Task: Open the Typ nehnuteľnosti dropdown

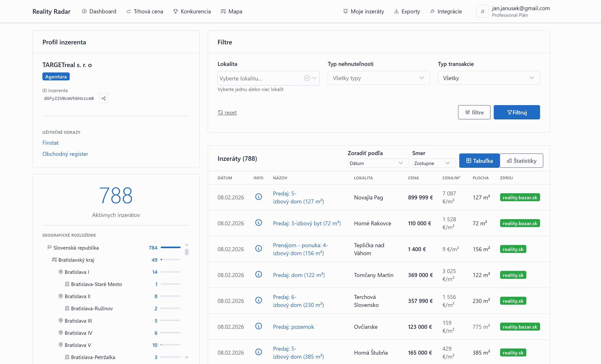Action: click(x=378, y=78)
